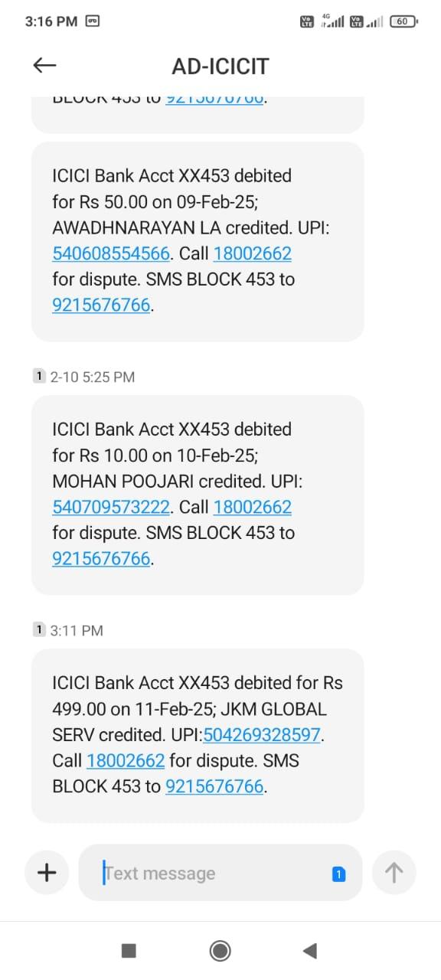The width and height of the screenshot is (441, 980).
Task: Send message using the up arrow icon
Action: (x=394, y=872)
